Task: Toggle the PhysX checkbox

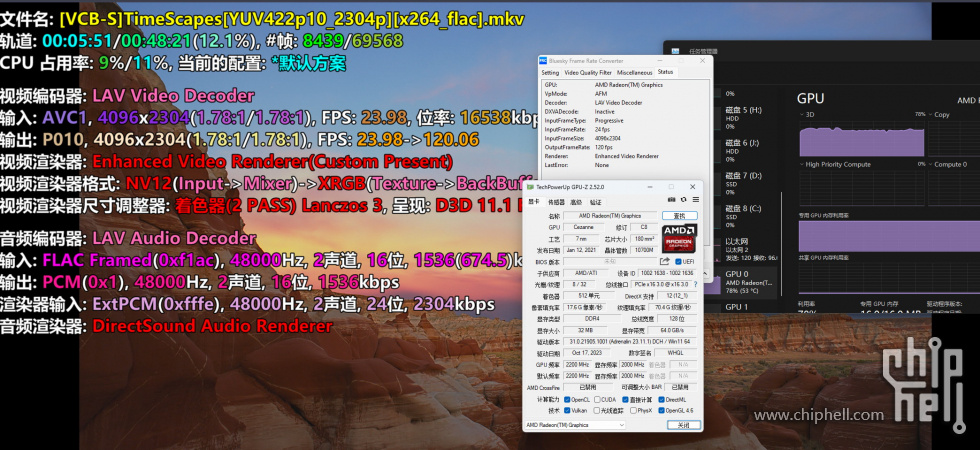Action: point(633,411)
